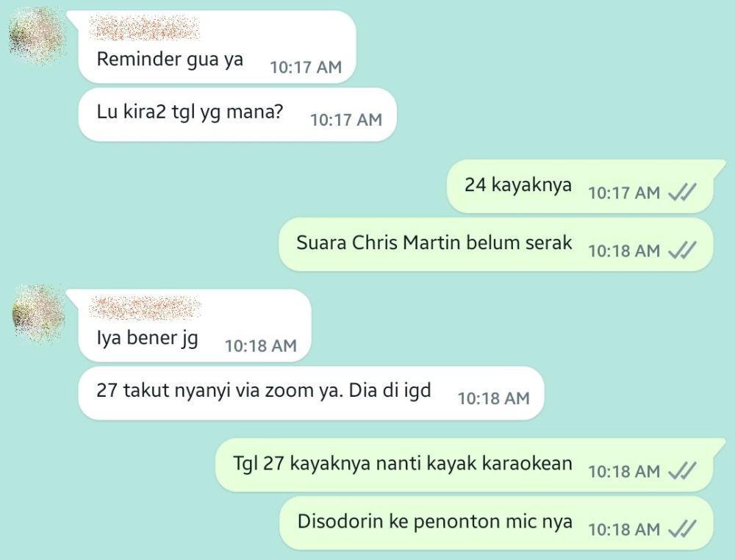Select the 'Lu kira2 tgl yg mana?' message
The width and height of the screenshot is (735, 560).
coord(237,115)
